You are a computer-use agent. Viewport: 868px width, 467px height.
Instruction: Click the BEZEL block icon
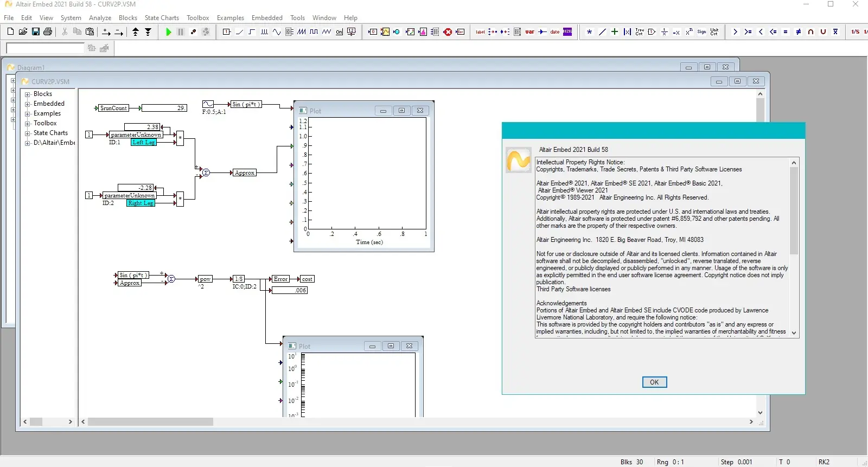click(567, 32)
